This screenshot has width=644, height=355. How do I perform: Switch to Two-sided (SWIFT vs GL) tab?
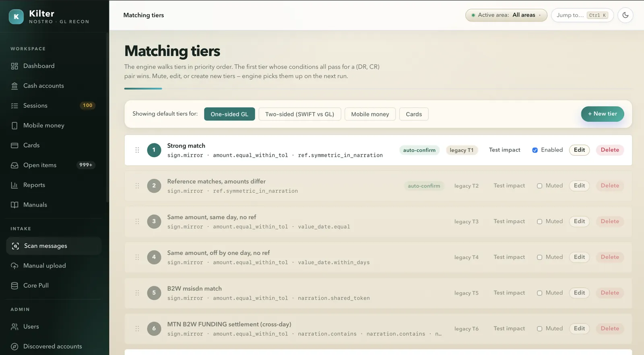[299, 114]
